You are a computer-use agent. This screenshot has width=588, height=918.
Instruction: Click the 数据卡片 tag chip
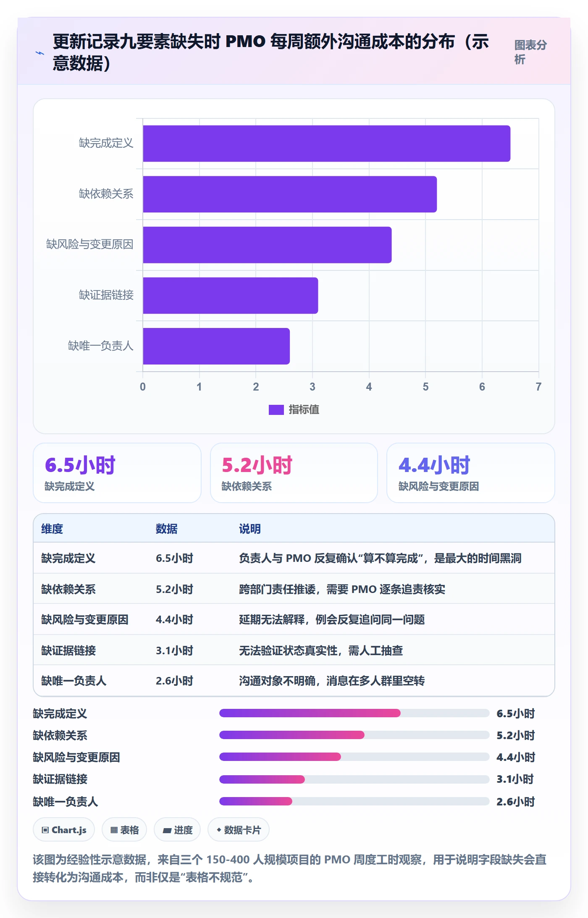[239, 830]
